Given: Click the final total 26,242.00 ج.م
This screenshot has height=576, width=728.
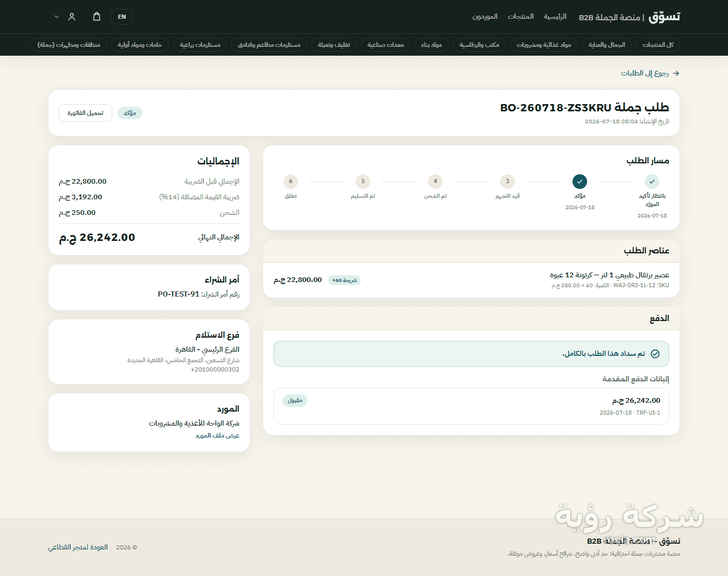Looking at the screenshot, I should point(97,237).
